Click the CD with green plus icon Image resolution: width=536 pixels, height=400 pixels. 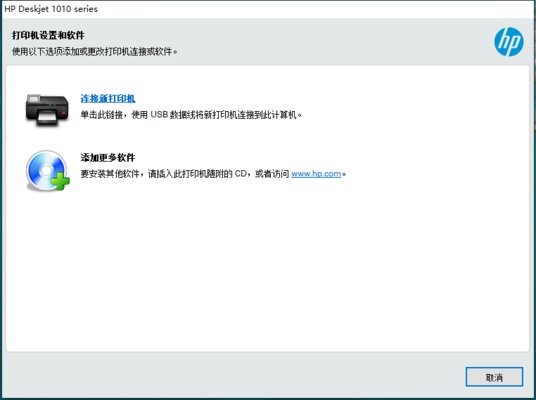48,171
